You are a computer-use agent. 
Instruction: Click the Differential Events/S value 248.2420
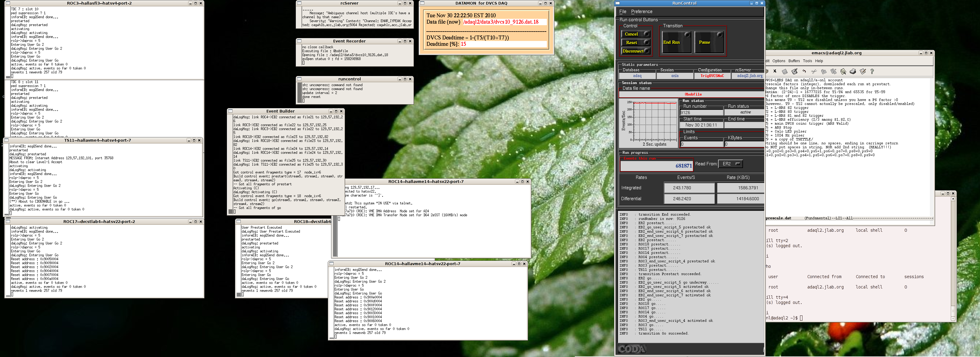pos(689,198)
